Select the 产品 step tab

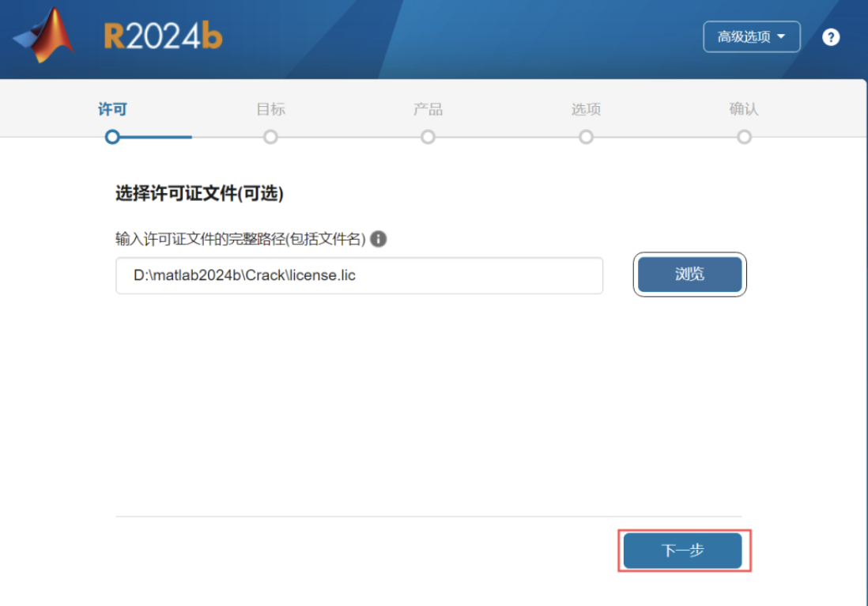point(428,109)
